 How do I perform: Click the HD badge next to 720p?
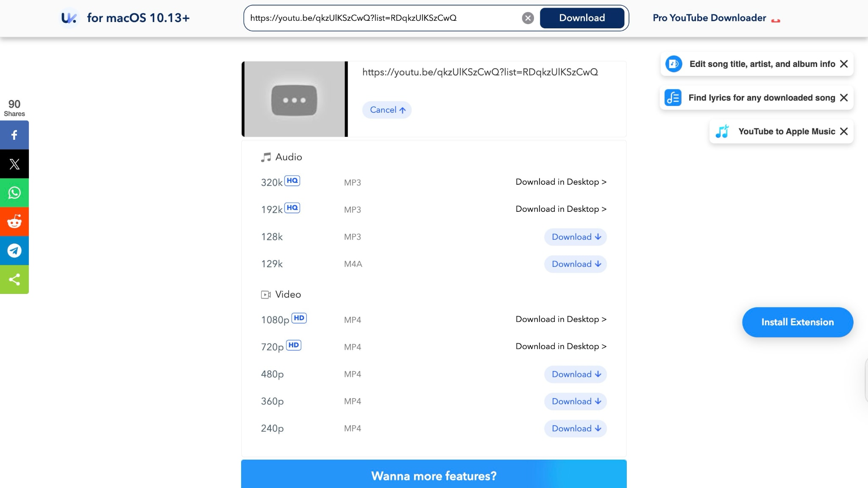[294, 345]
